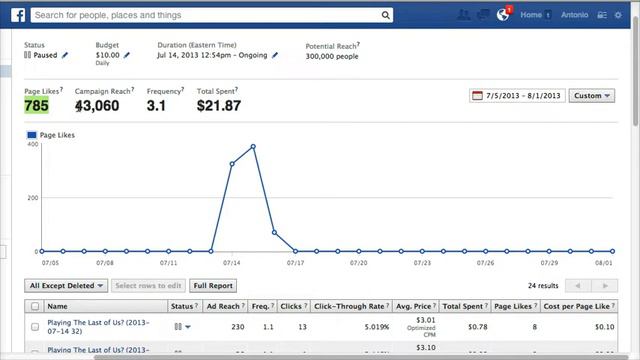Sort table by Click-Through Rate column
This screenshot has width=640, height=360.
(x=351, y=306)
